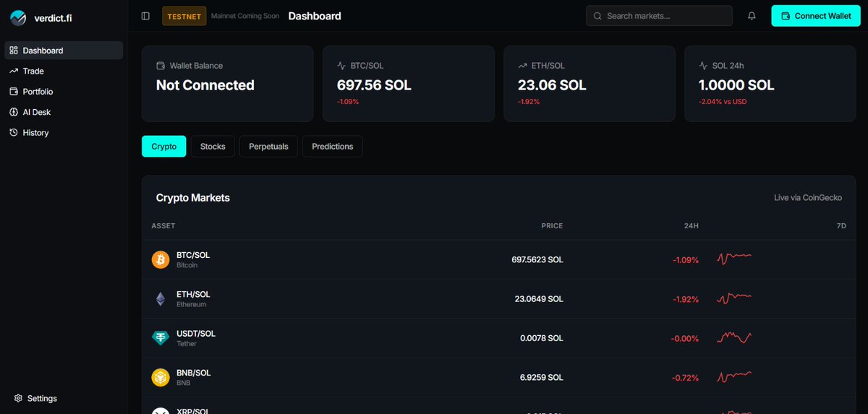Open History in the sidebar

click(64, 133)
